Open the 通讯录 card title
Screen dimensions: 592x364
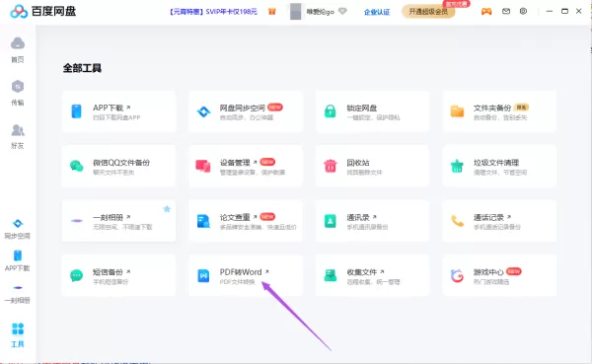358,217
